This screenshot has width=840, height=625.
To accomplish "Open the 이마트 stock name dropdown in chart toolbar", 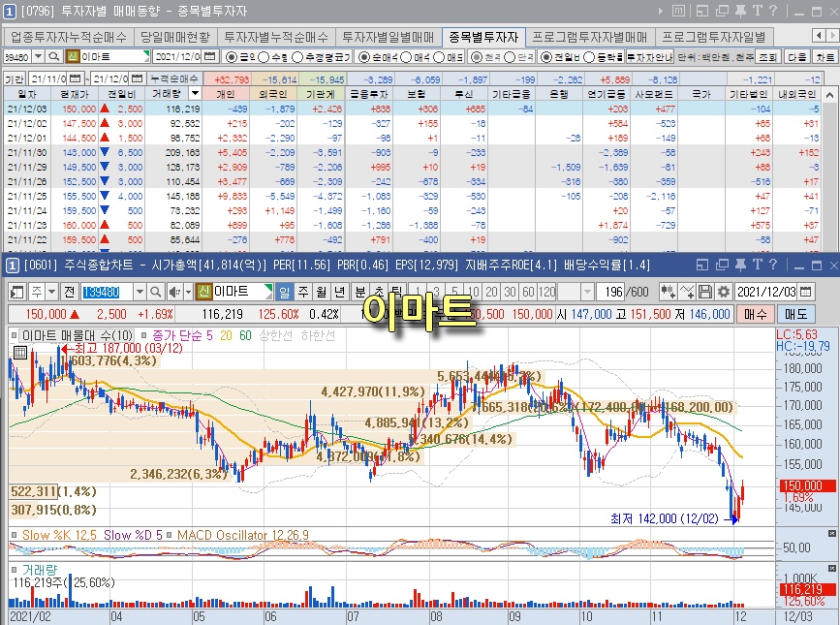I will click(268, 292).
